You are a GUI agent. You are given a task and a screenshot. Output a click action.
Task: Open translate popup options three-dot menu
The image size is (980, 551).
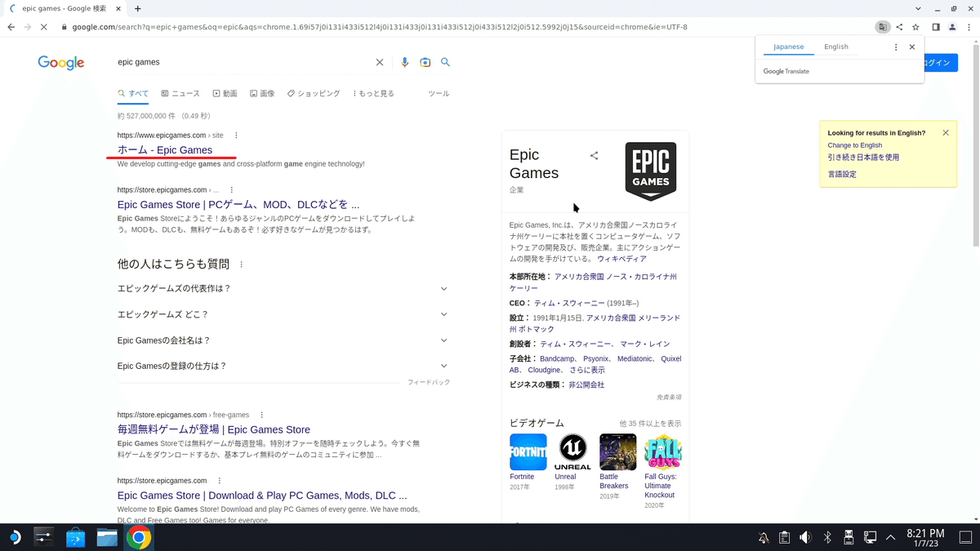point(896,47)
